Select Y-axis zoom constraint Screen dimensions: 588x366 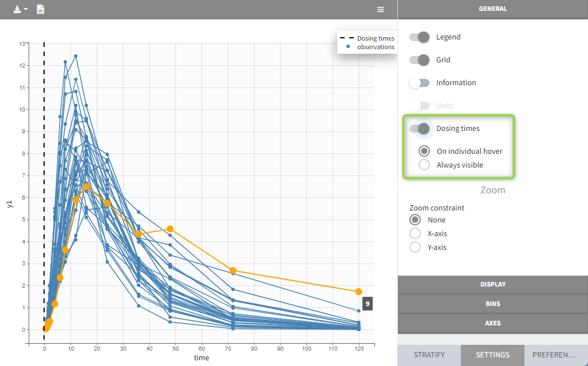416,248
